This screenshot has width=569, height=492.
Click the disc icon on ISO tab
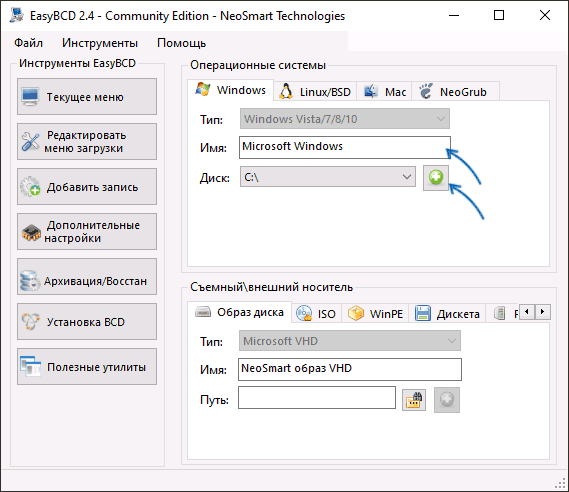click(304, 313)
